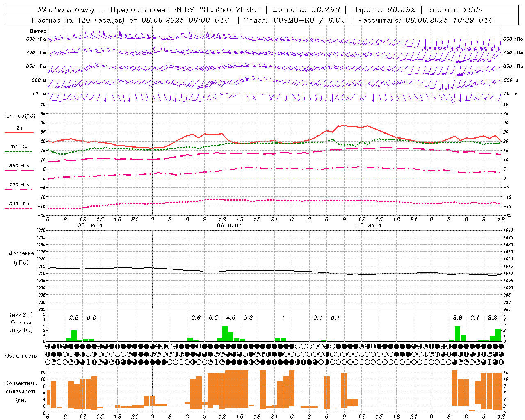The width and height of the screenshot is (525, 420).
Task: Click the 3.2 precipitation amount
Action: pos(492,317)
